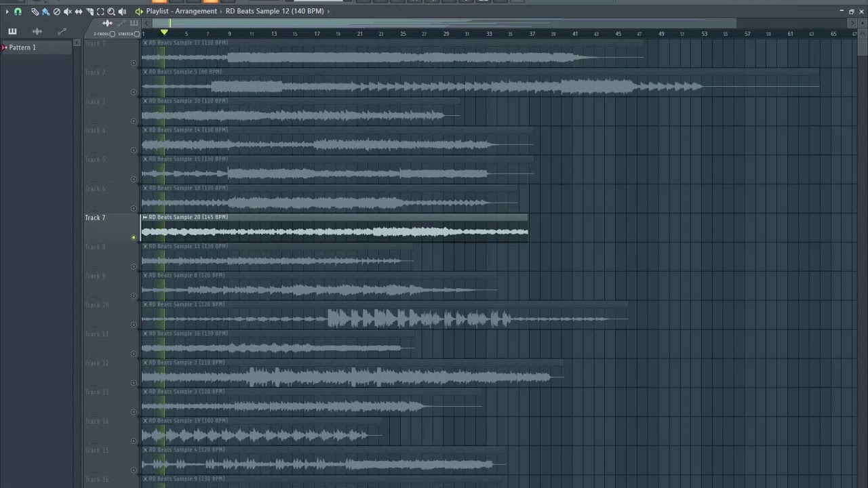Click small waveform icon above Z-CROSS

(108, 24)
